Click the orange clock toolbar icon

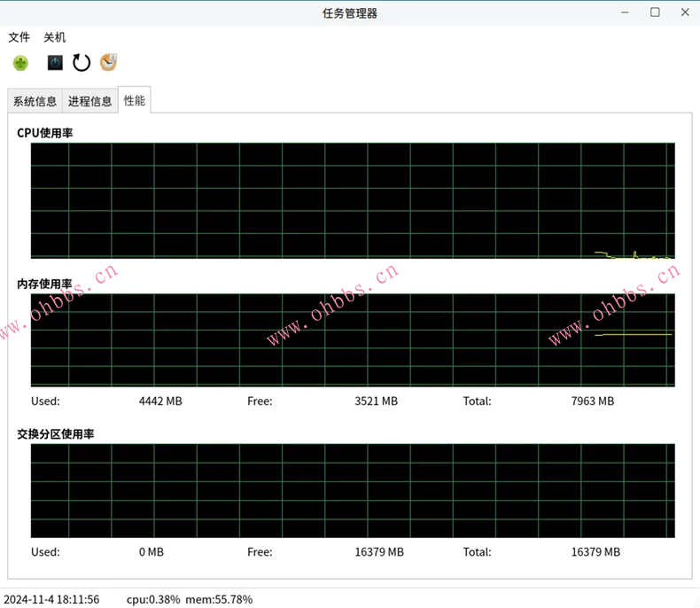point(108,62)
